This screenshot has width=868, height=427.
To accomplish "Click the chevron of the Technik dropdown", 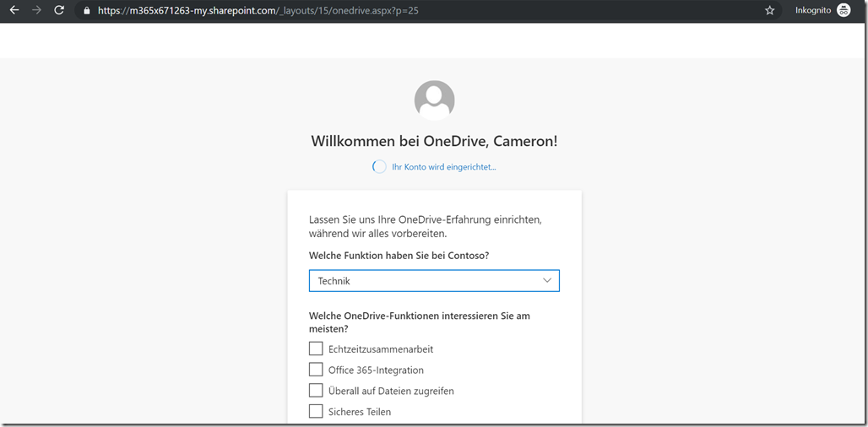I will [x=547, y=280].
